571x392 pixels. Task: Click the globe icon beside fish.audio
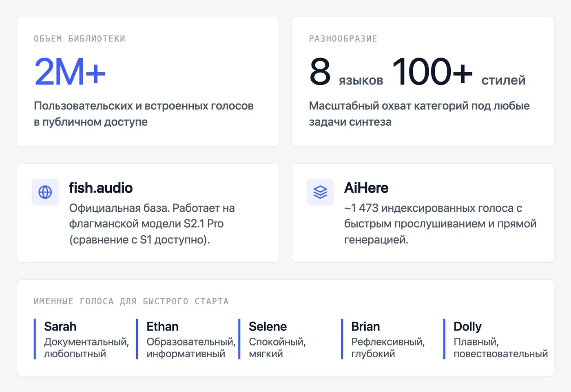(45, 192)
